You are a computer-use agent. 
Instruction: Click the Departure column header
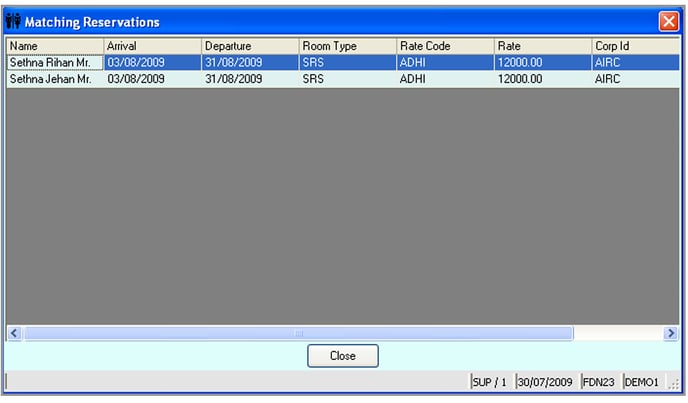point(249,46)
